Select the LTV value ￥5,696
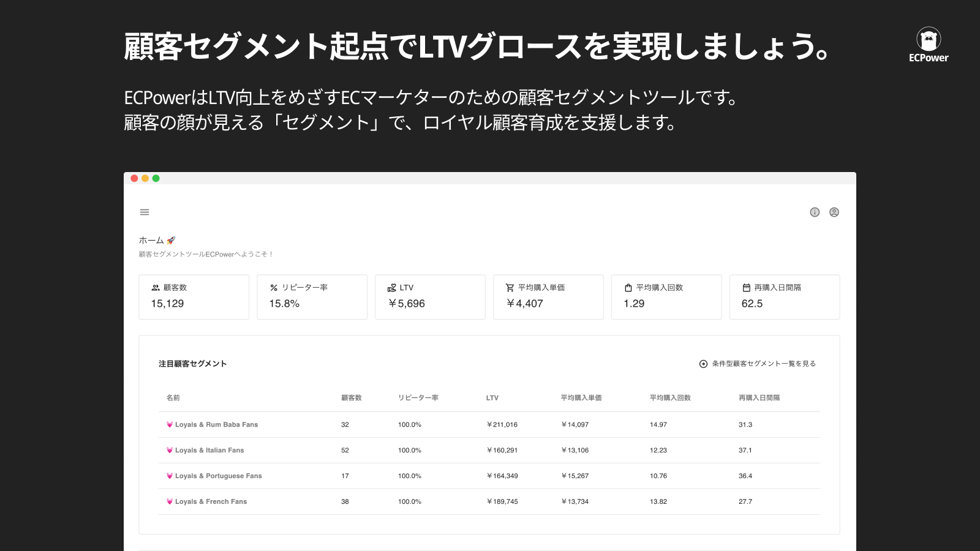Screen dimensions: 980x551 click(406, 304)
